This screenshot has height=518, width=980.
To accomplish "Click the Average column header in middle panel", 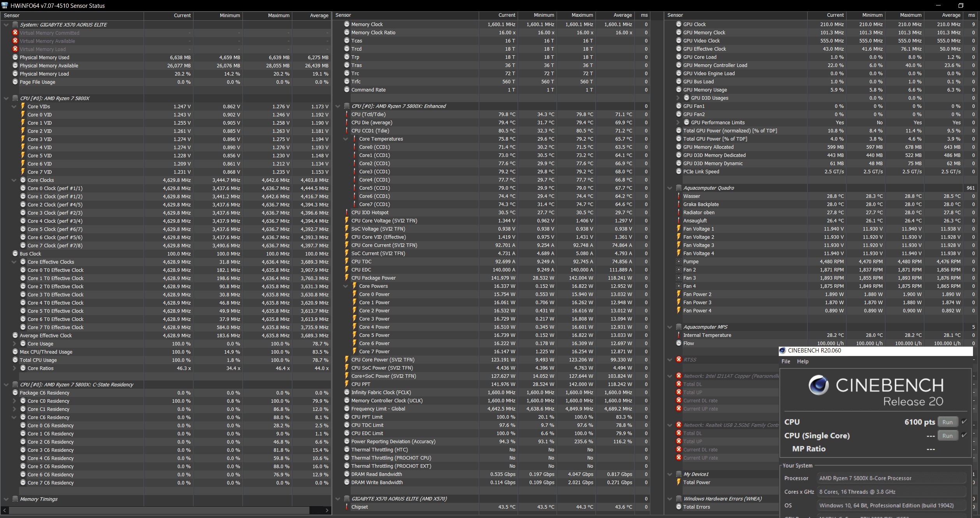I will [615, 15].
